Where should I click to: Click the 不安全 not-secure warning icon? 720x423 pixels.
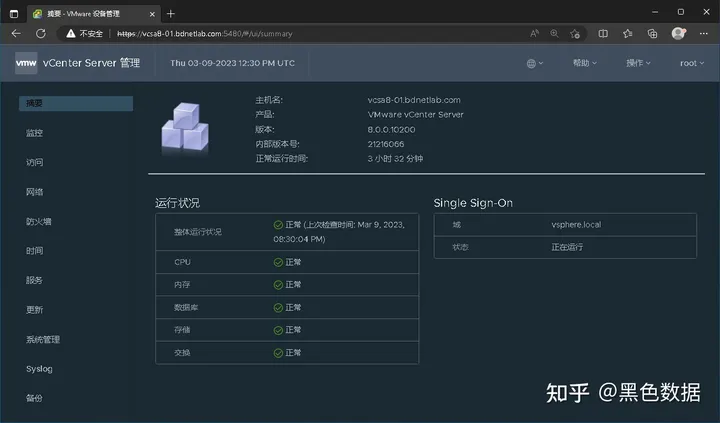[71, 34]
